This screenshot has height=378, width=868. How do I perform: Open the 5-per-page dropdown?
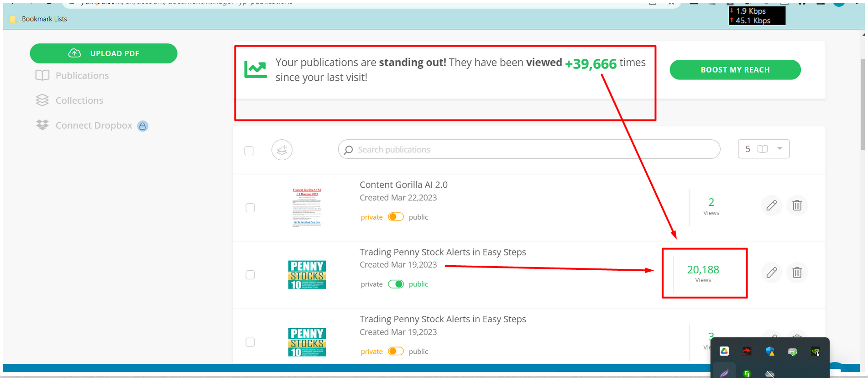click(763, 149)
